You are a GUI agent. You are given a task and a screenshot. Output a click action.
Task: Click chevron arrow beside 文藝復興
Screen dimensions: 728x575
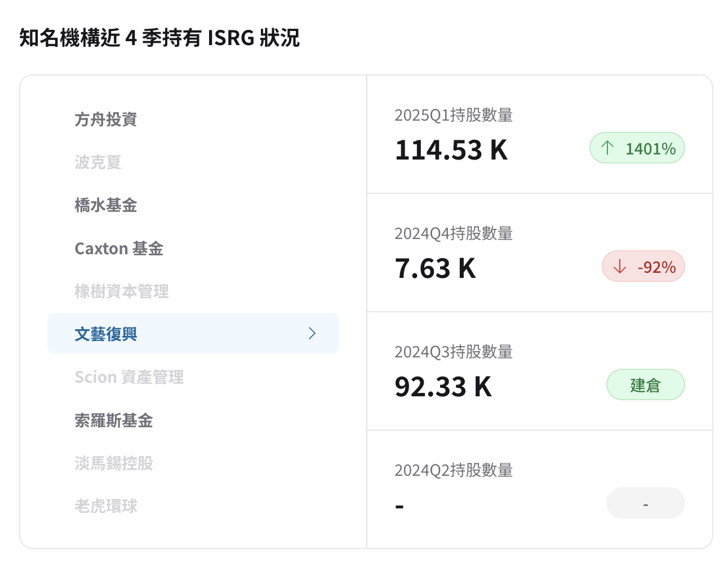pyautogui.click(x=312, y=333)
